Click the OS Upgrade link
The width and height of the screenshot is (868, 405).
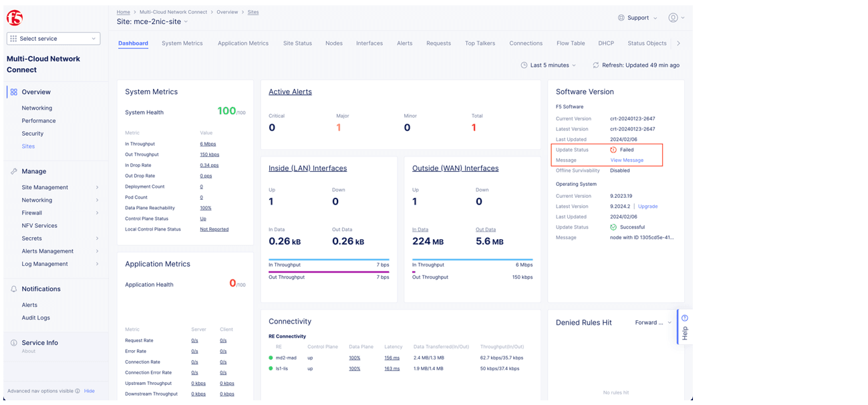pyautogui.click(x=647, y=207)
